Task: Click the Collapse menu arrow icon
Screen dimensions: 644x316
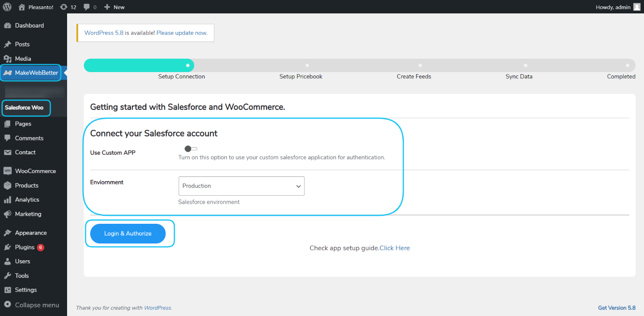Action: click(x=8, y=305)
